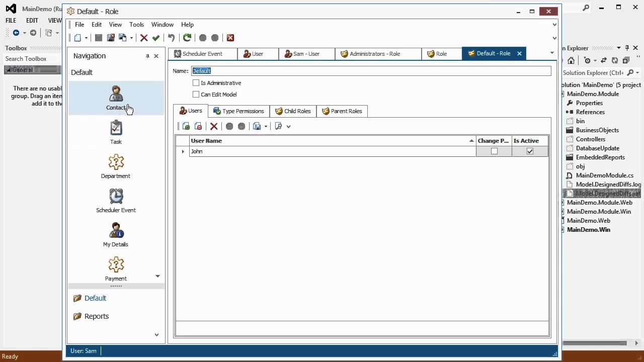Image resolution: width=644 pixels, height=362 pixels.
Task: Select BusinessObjects folder in Solution Explorer
Action: click(x=597, y=130)
